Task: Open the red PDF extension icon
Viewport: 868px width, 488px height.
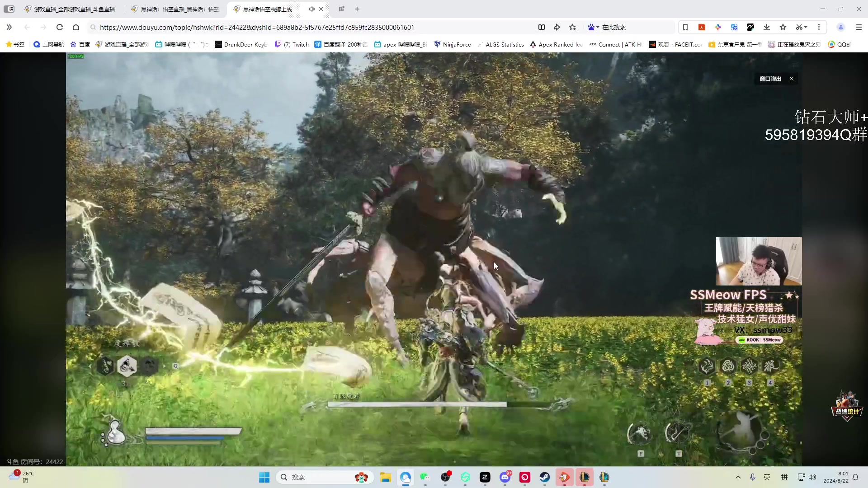Action: [x=702, y=27]
